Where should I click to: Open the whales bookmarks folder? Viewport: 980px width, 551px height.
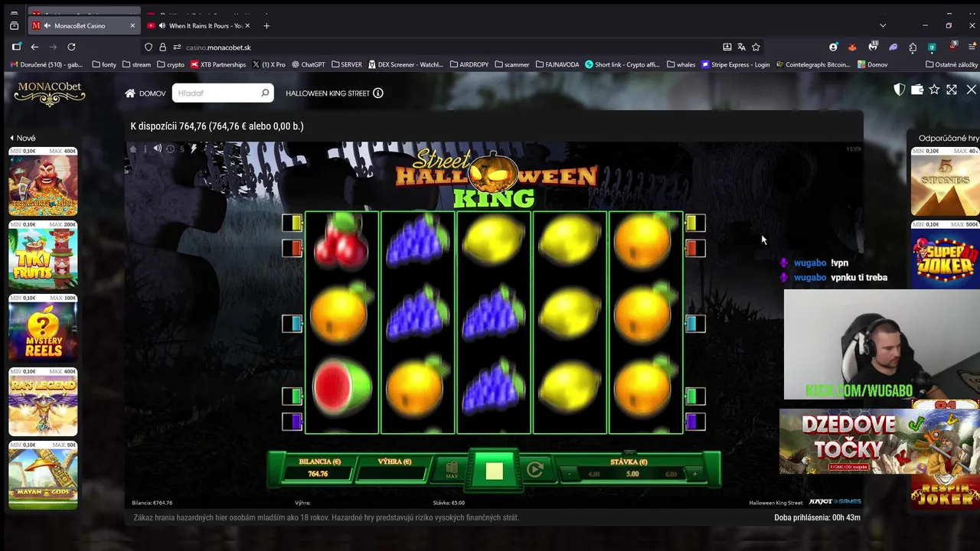pos(681,64)
